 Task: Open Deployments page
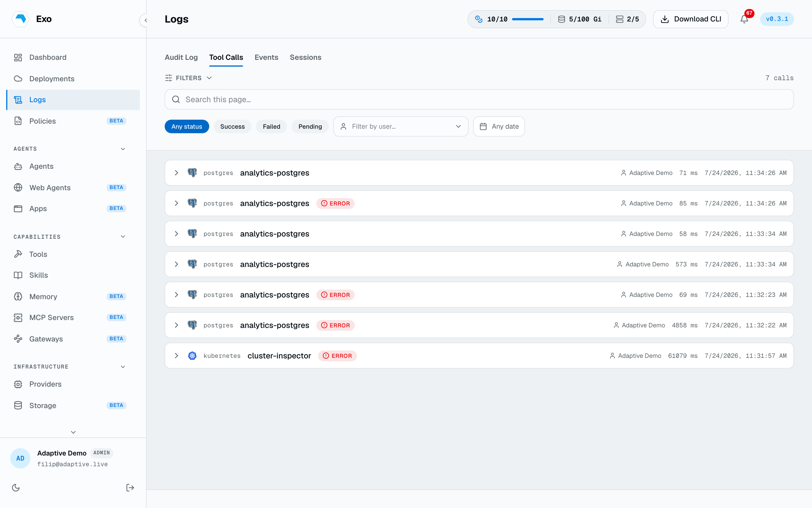[x=73, y=79]
